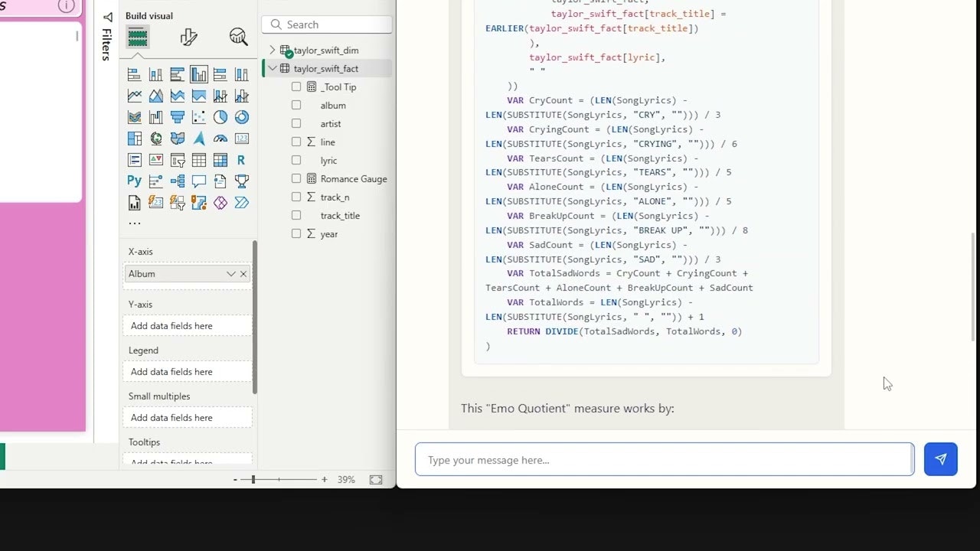
Task: Select the 100% stacked bar chart visual
Action: (220, 74)
